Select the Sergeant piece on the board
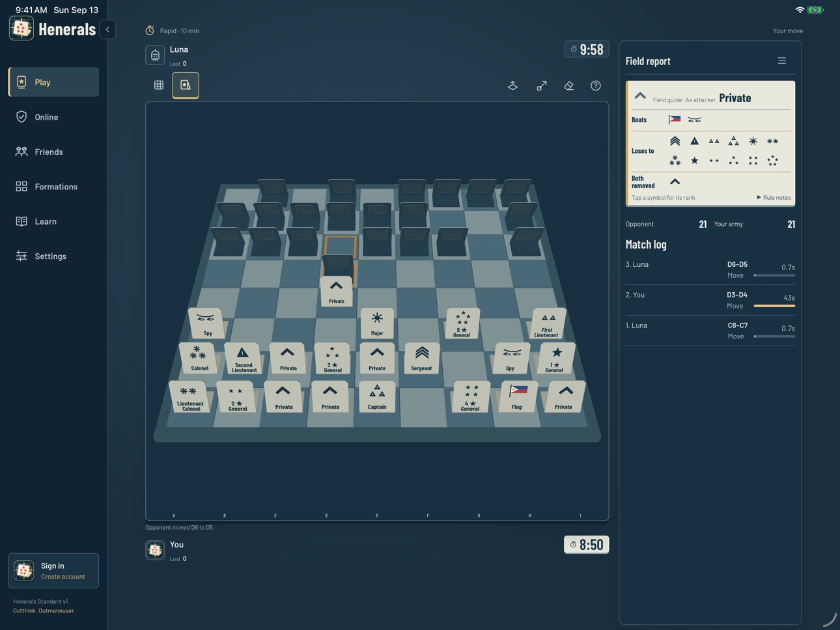Viewport: 840px width, 630px height. pyautogui.click(x=421, y=359)
